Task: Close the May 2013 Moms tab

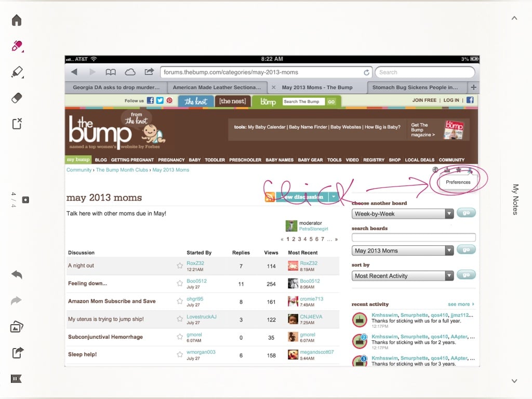Action: tap(273, 87)
